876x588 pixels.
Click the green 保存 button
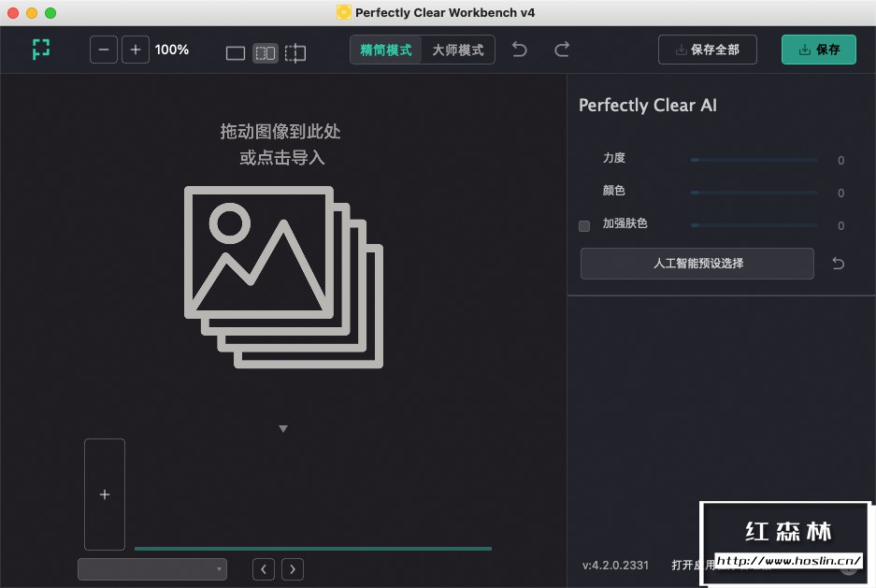point(818,50)
